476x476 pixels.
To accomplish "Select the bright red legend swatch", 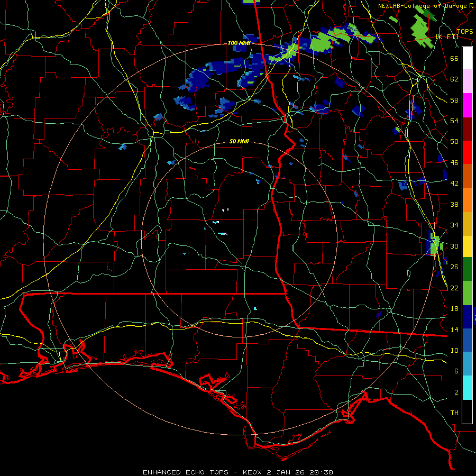I will coord(467,152).
